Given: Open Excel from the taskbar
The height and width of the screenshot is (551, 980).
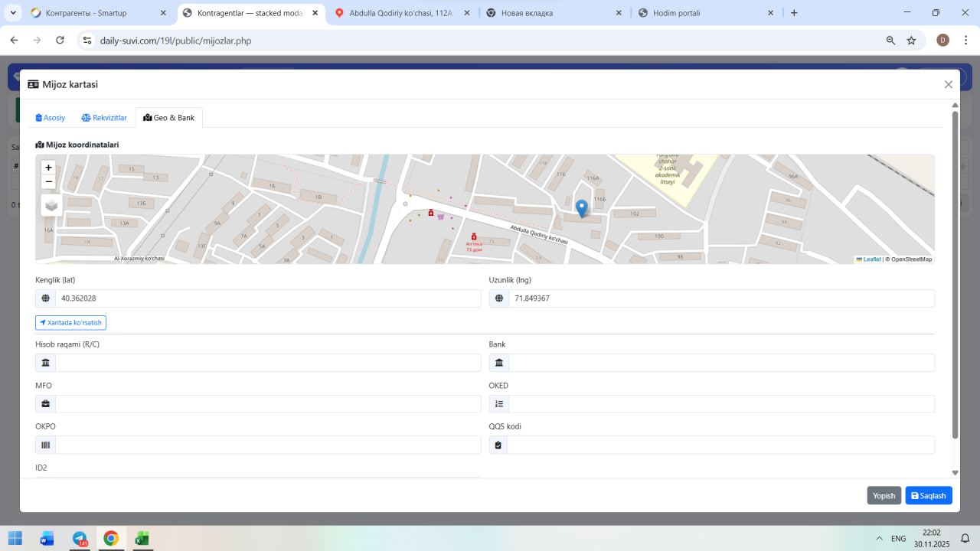Looking at the screenshot, I should (x=142, y=538).
